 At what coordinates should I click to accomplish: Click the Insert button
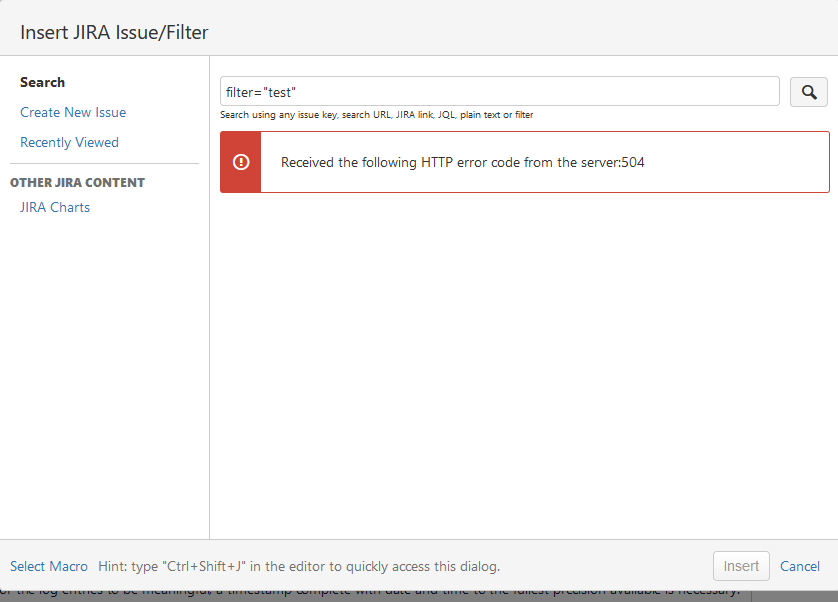[741, 566]
